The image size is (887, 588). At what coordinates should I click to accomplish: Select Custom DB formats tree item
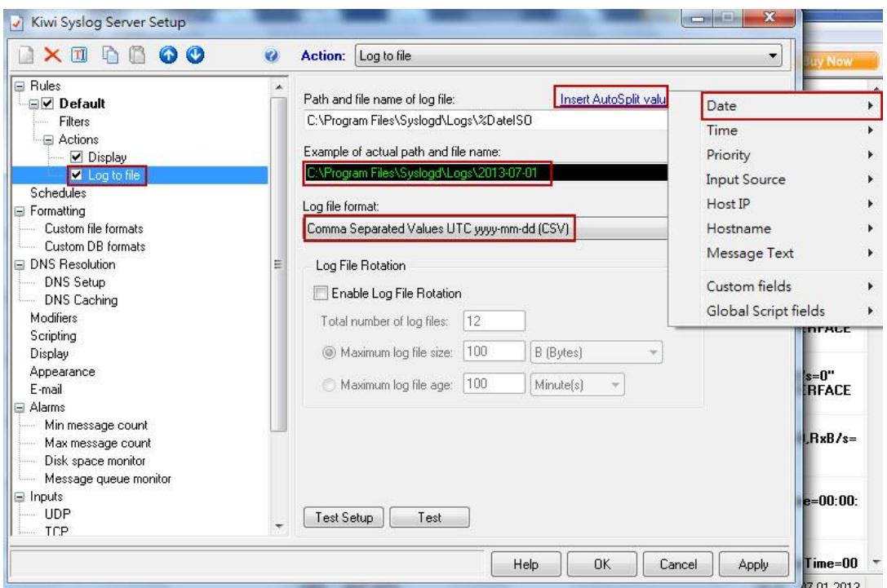[x=95, y=246]
